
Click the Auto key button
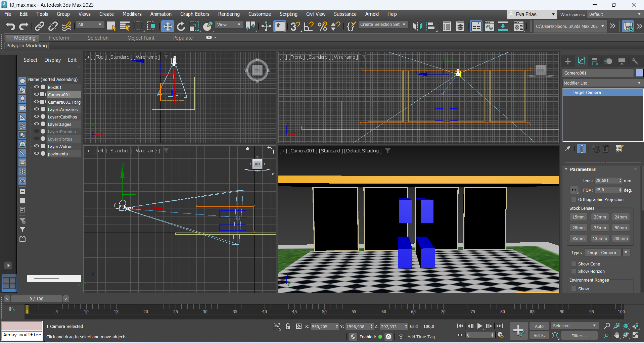(x=539, y=326)
